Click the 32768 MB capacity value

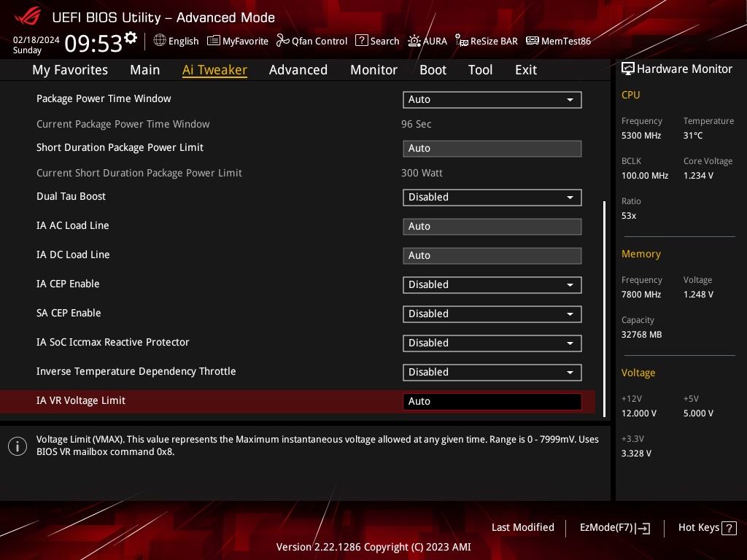[x=641, y=334]
